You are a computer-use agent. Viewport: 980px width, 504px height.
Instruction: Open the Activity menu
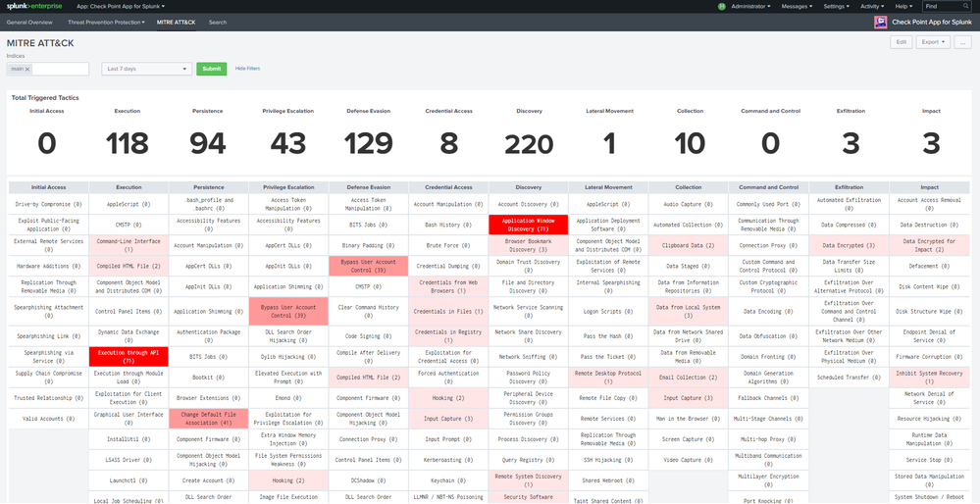coord(872,6)
